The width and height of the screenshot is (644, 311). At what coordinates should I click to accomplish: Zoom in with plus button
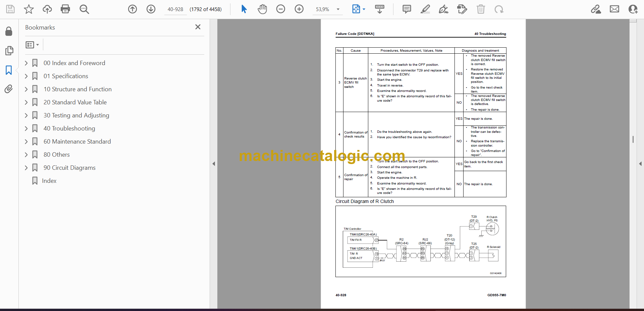(x=299, y=9)
